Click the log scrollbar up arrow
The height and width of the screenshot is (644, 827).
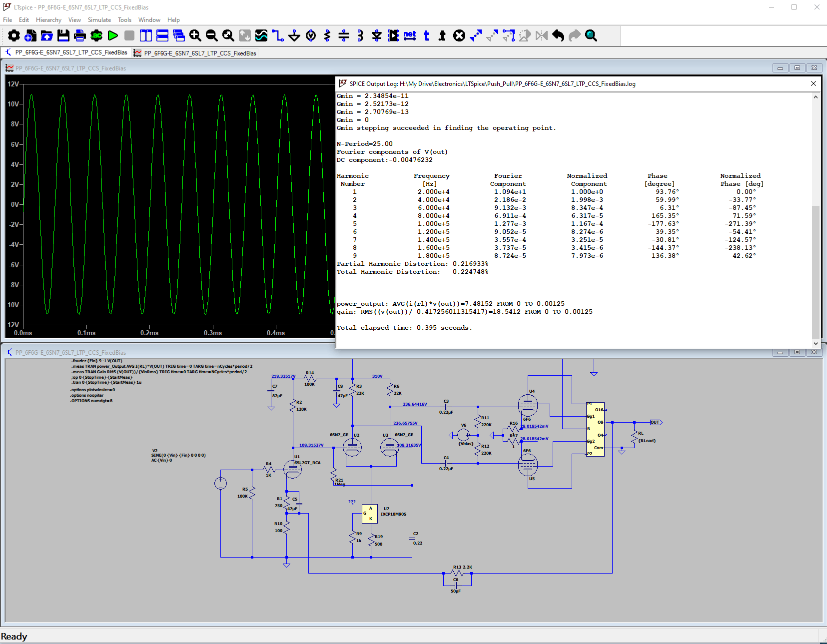click(x=816, y=97)
